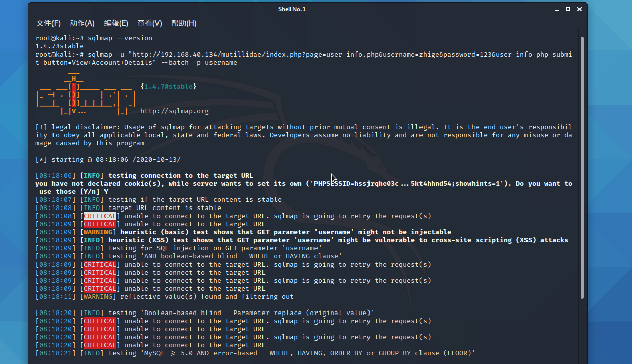Click the sqlmap -u command with mutillidae URL
632x364 pixels.
[x=304, y=59]
